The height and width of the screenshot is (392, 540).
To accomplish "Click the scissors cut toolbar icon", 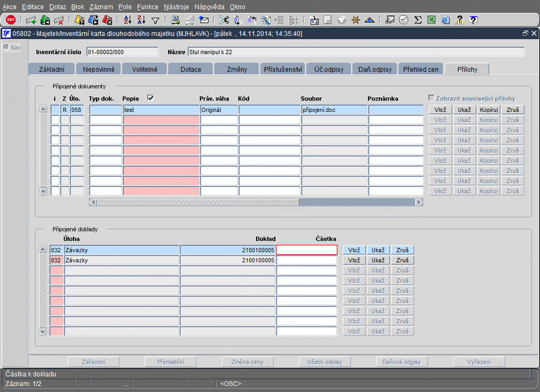I will pos(223,20).
